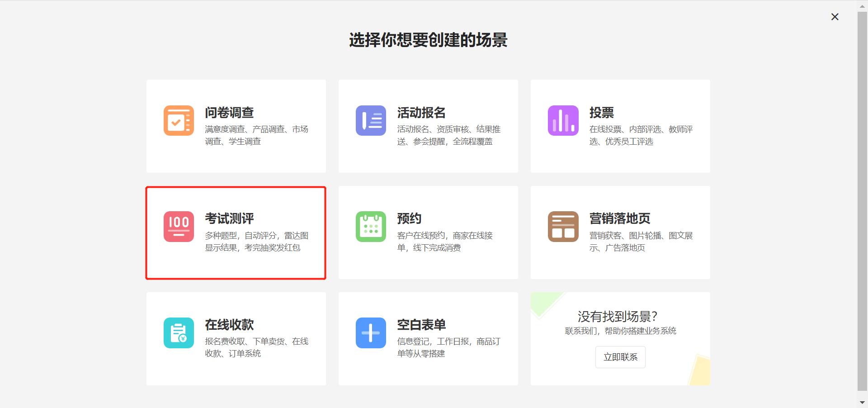Click the scroll down arrow of scrollbar
868x408 pixels.
862,402
